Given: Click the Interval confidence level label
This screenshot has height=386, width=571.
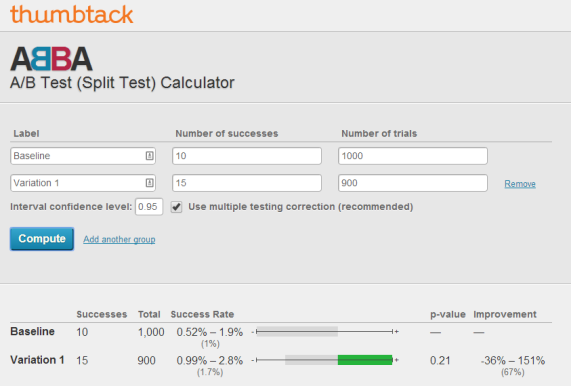Looking at the screenshot, I should tap(71, 207).
